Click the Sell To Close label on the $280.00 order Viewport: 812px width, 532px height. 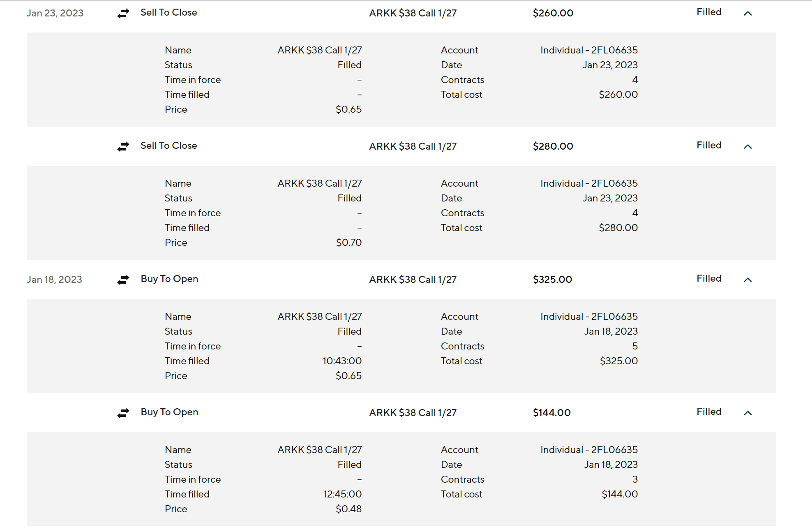(168, 146)
